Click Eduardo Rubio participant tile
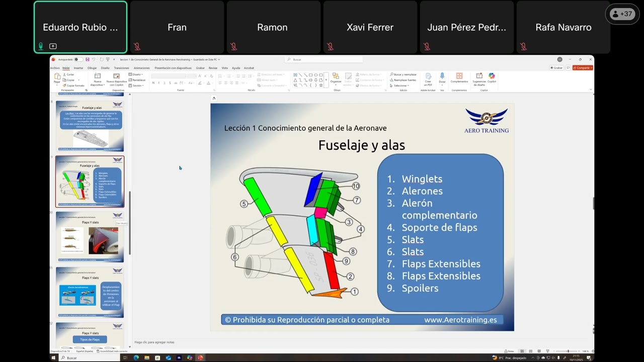Image resolution: width=644 pixels, height=362 pixels. point(80,27)
